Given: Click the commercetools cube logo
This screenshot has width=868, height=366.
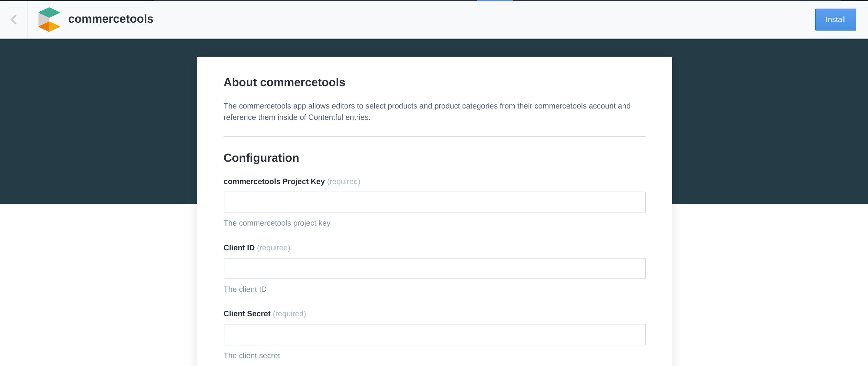Looking at the screenshot, I should [x=49, y=20].
